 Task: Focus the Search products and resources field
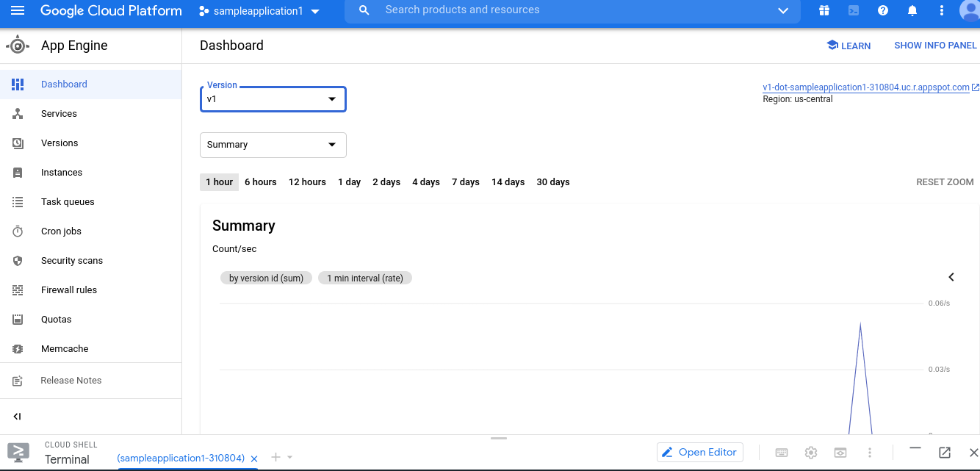tap(573, 10)
